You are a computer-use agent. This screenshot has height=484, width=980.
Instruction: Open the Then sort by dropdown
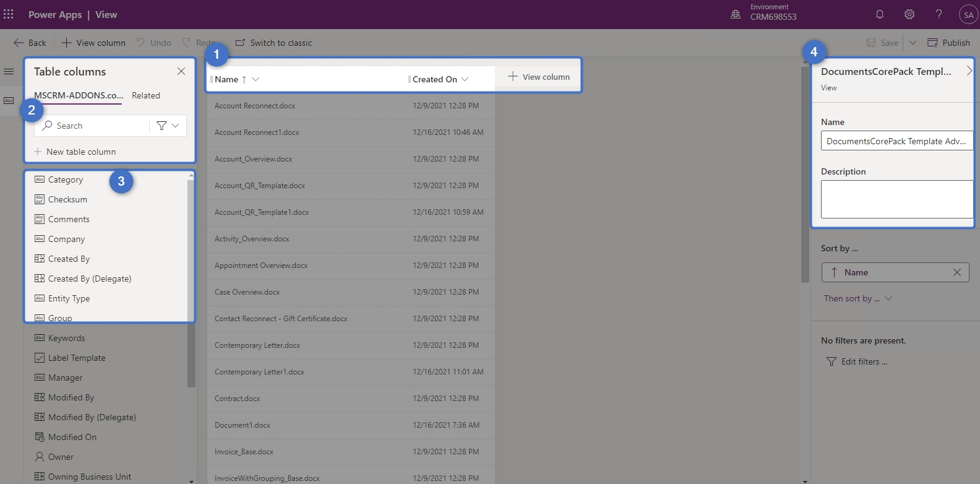click(x=858, y=298)
